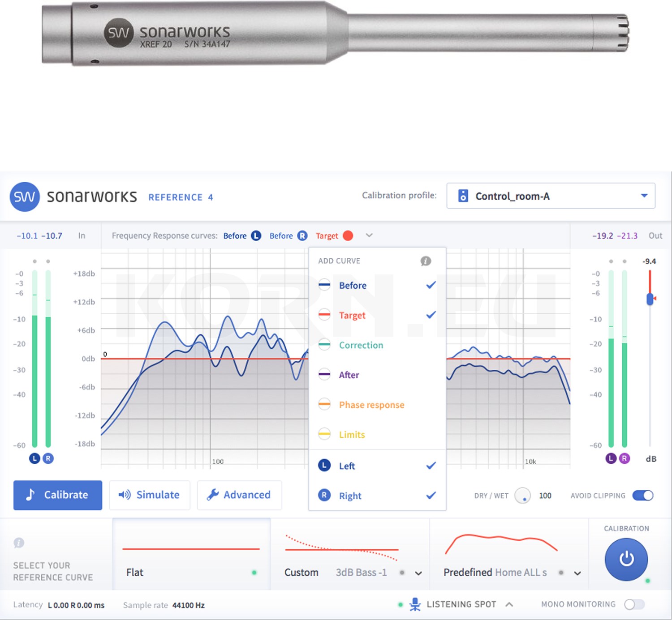Toggle the Calibration power button
672x620 pixels.
(626, 559)
